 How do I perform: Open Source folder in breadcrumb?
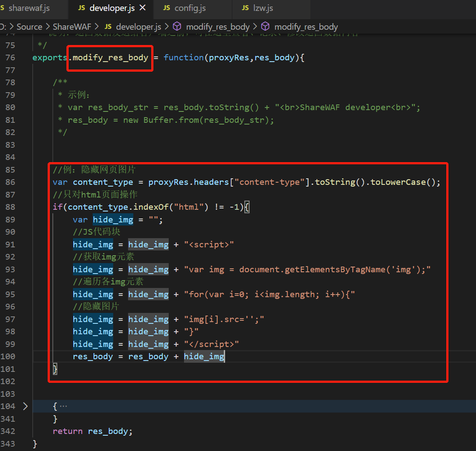pos(29,27)
